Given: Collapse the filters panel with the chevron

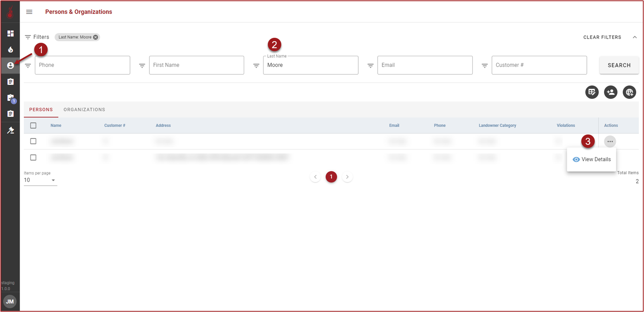Looking at the screenshot, I should [x=635, y=37].
